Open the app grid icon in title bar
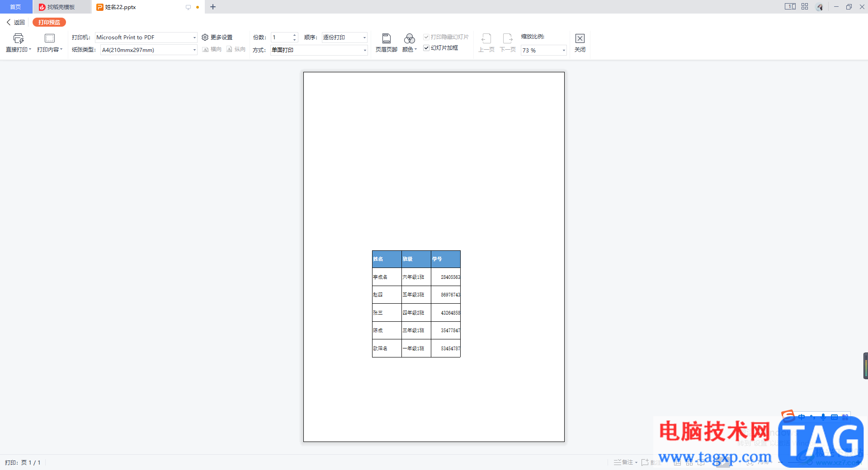The height and width of the screenshot is (470, 868). [x=805, y=7]
